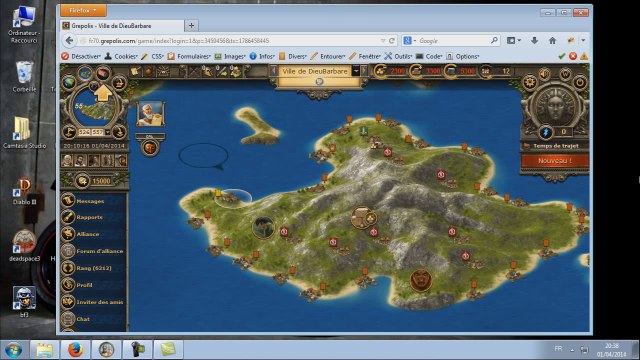The width and height of the screenshot is (640, 360).
Task: Click the bandit camp portrait on island
Action: (263, 227)
